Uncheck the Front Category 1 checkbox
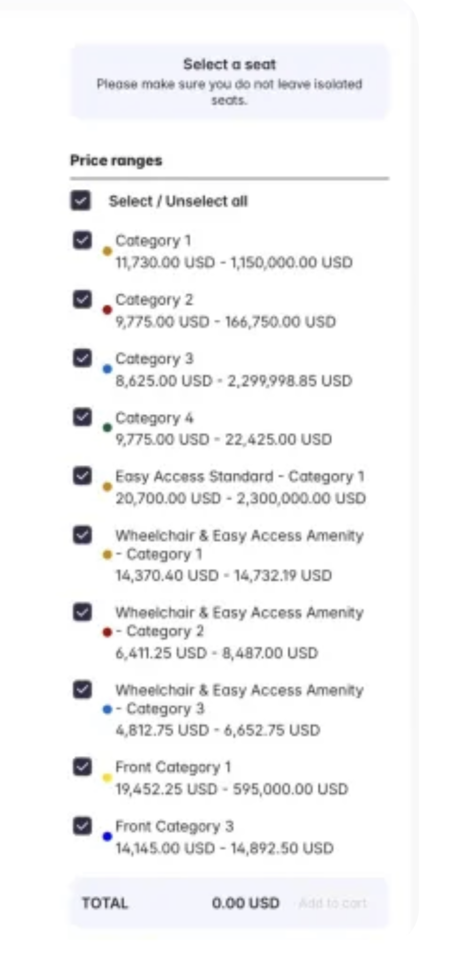The image size is (452, 980). (x=82, y=767)
